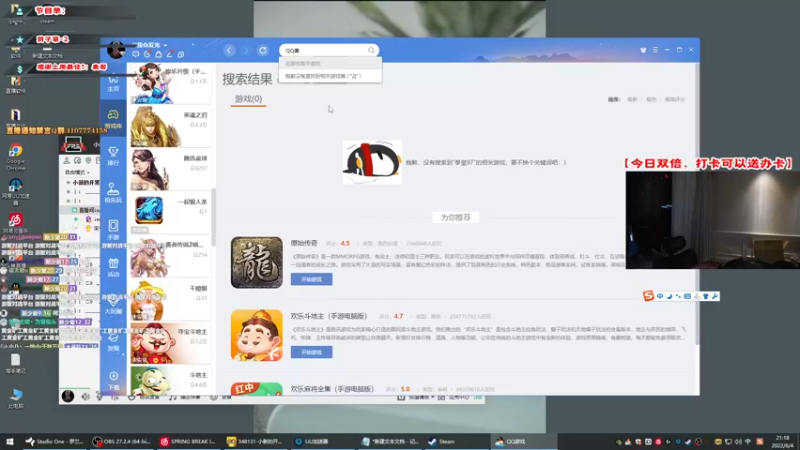This screenshot has width=800, height=450.
Task: Click the Windows Start button
Action: coord(9,441)
